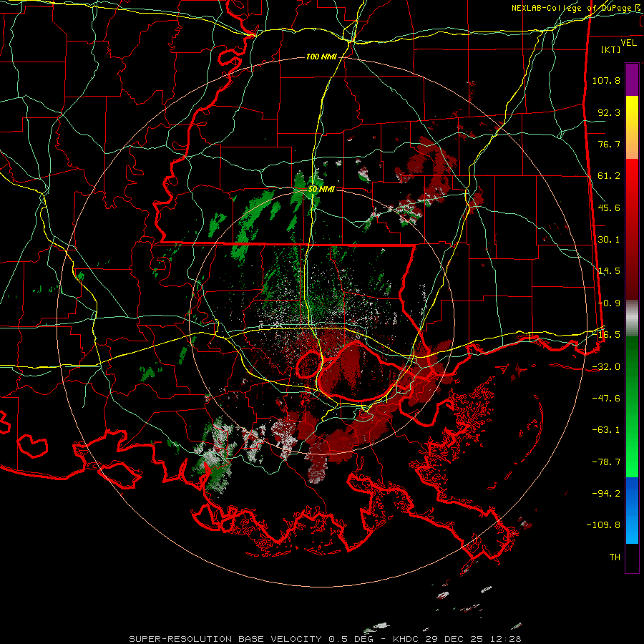Click the 100 NMI range ring label
Image resolution: width=644 pixels, height=644 pixels.
[x=321, y=57]
